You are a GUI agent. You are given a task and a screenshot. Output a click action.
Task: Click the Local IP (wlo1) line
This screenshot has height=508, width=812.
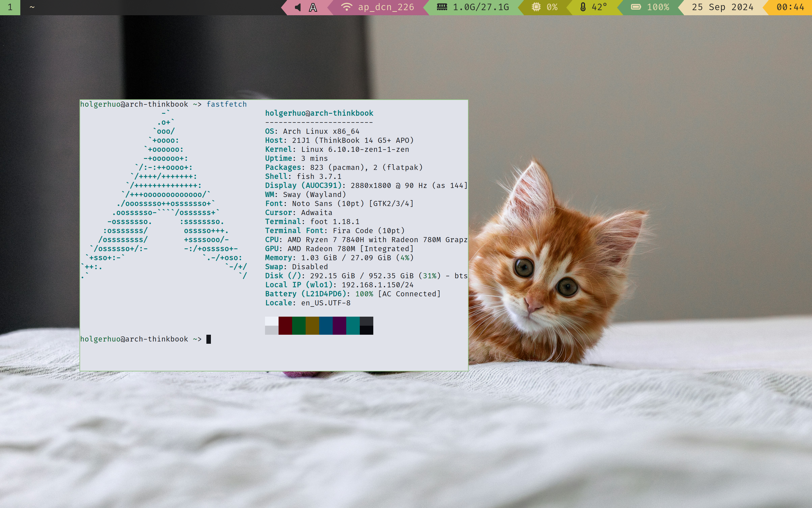pos(339,285)
